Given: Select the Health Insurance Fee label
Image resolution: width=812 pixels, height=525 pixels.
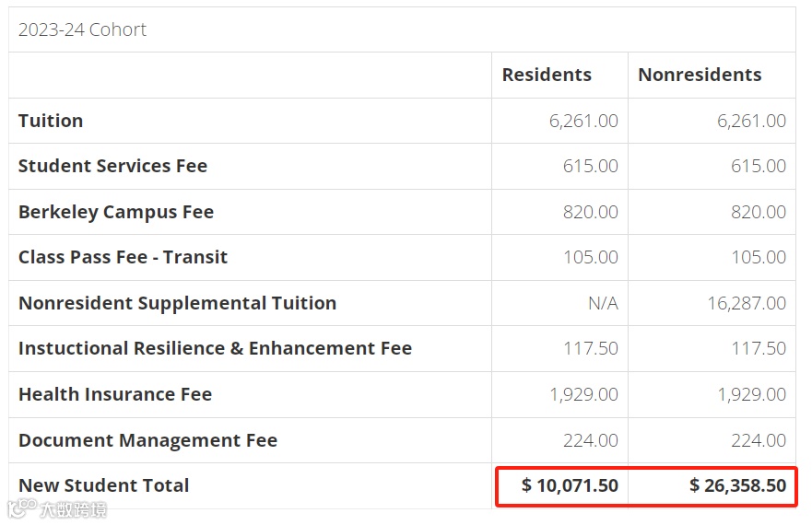Looking at the screenshot, I should [115, 394].
